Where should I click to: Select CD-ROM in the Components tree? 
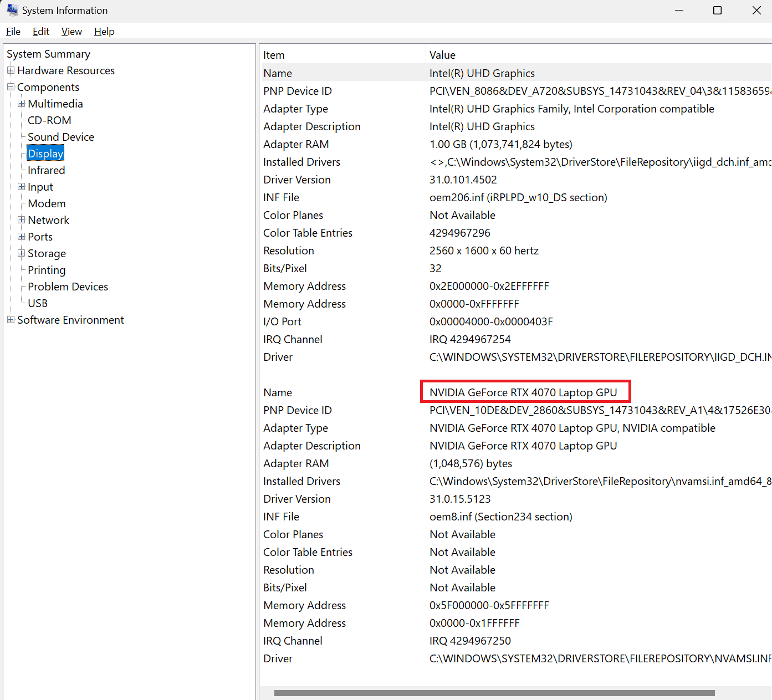[x=49, y=120]
